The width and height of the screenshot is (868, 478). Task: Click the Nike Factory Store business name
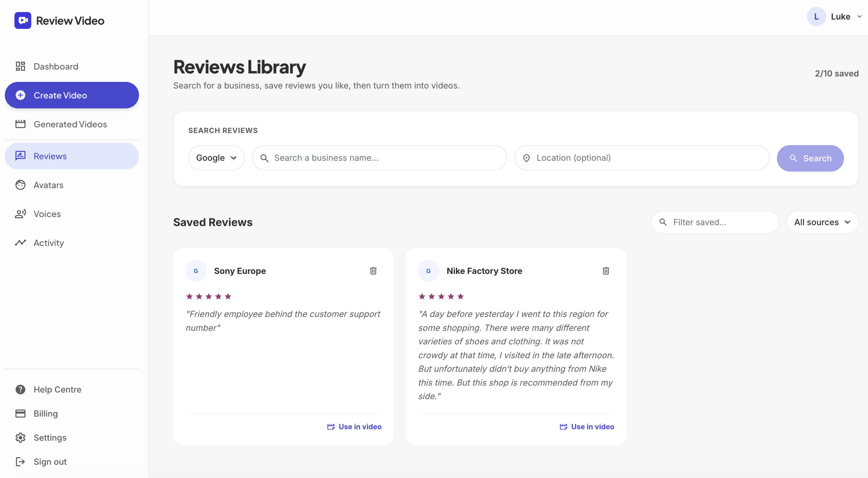[x=485, y=271]
